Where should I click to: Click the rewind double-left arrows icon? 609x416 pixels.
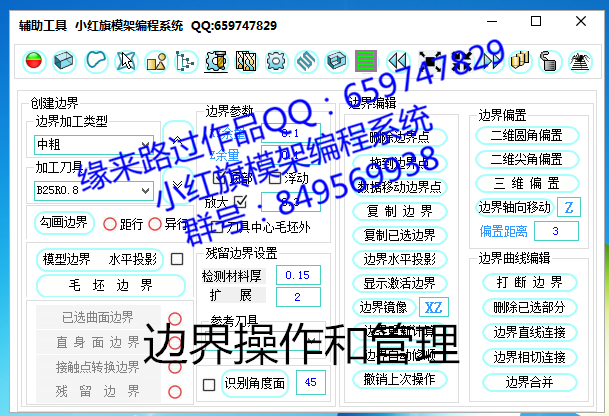pyautogui.click(x=398, y=61)
